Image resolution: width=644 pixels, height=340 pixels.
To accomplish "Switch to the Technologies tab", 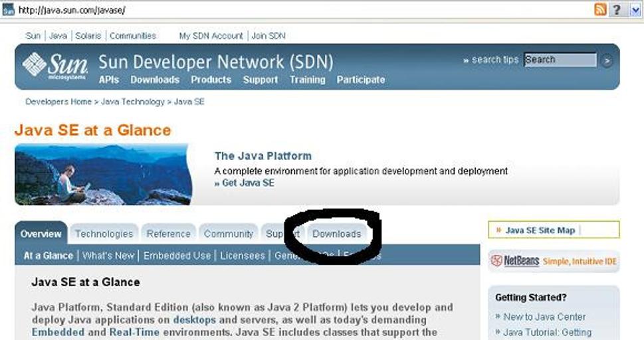I will (104, 234).
